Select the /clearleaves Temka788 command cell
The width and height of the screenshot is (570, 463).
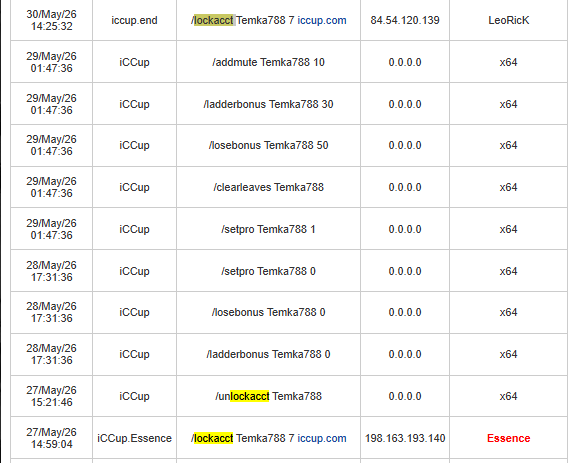[268, 187]
